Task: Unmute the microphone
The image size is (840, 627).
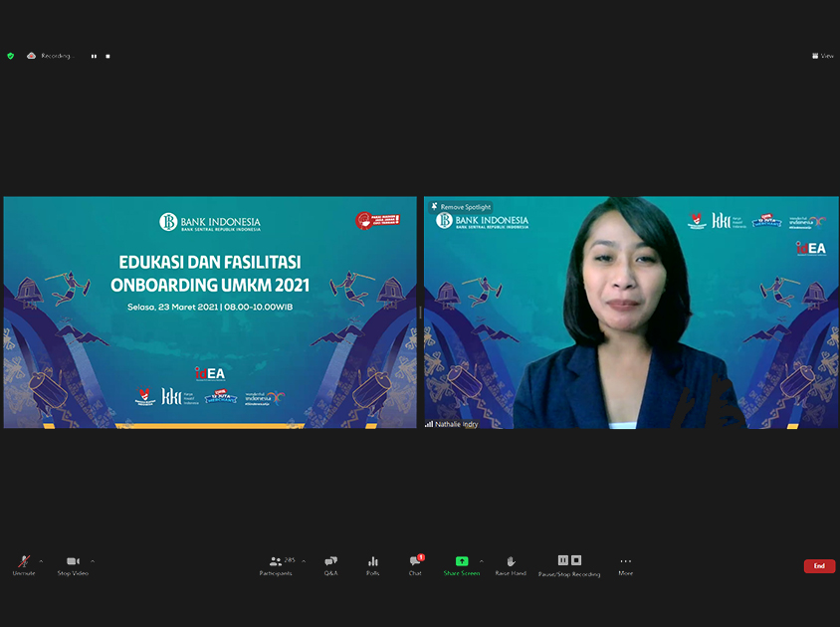Action: click(24, 565)
